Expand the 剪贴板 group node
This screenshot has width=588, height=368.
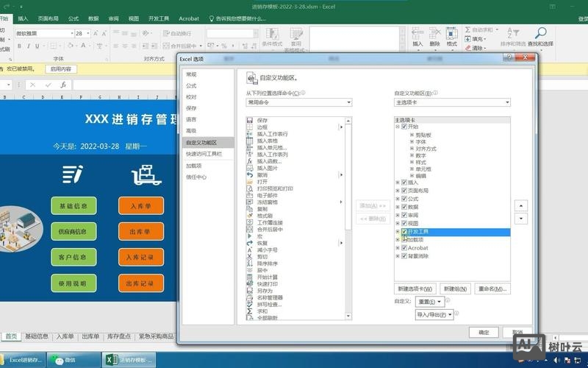(x=412, y=135)
